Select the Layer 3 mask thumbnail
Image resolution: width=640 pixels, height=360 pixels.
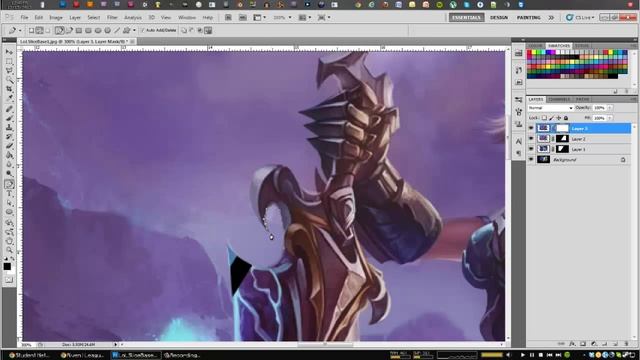point(562,128)
